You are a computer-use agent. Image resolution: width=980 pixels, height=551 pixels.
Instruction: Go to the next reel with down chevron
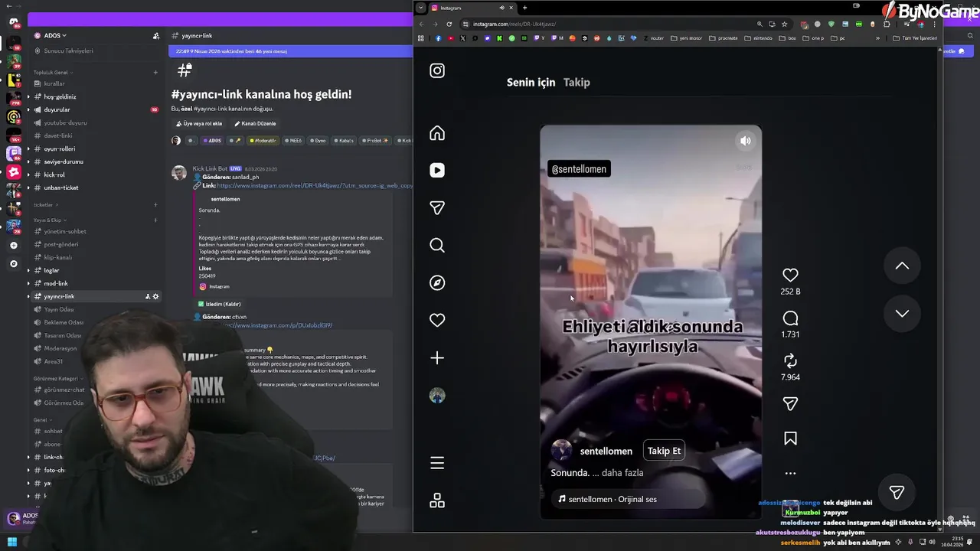902,313
